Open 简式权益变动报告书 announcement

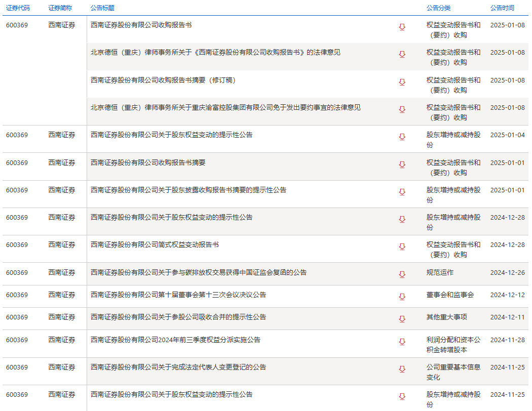[155, 244]
